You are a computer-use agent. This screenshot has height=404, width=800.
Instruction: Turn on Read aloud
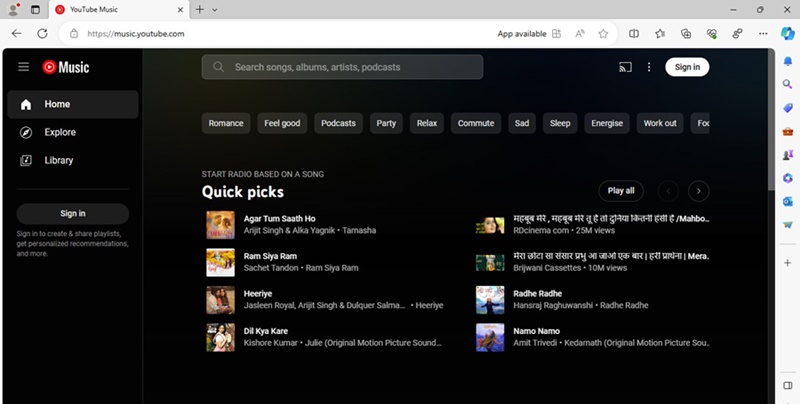click(x=580, y=34)
